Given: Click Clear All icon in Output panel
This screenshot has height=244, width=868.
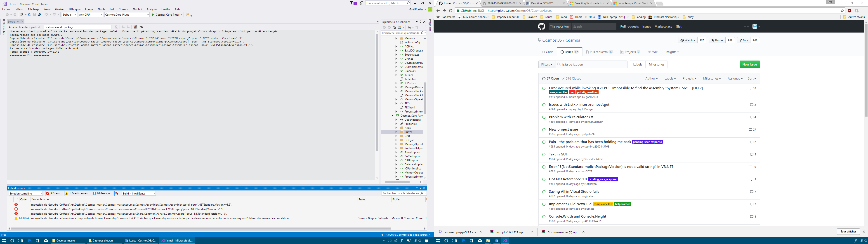Looking at the screenshot, I should click(135, 27).
